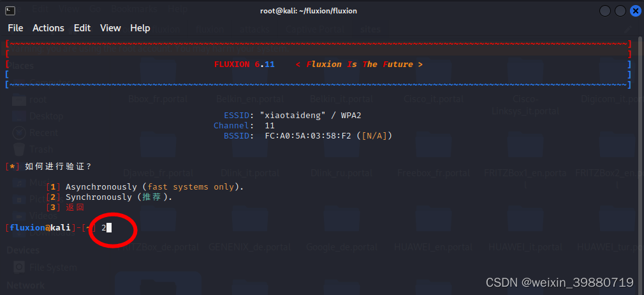Click the FLUXION 6.11 banner text

click(244, 64)
